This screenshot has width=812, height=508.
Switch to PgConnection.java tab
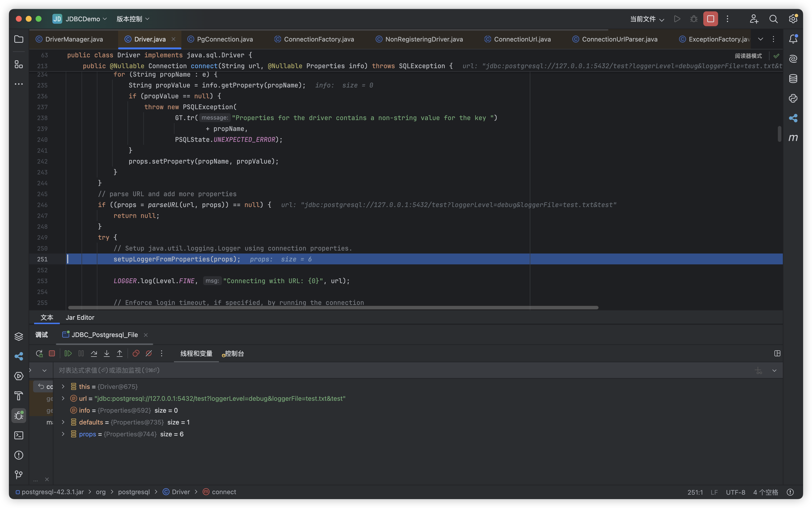click(224, 39)
